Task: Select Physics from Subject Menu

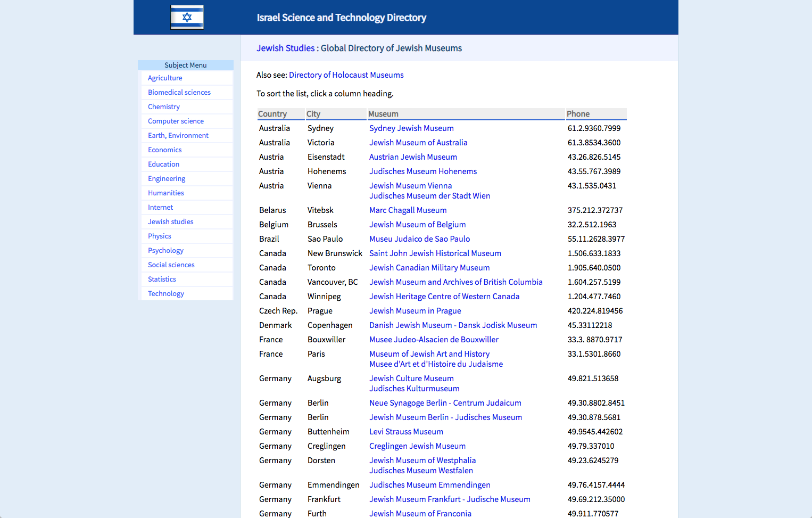Action: tap(160, 236)
